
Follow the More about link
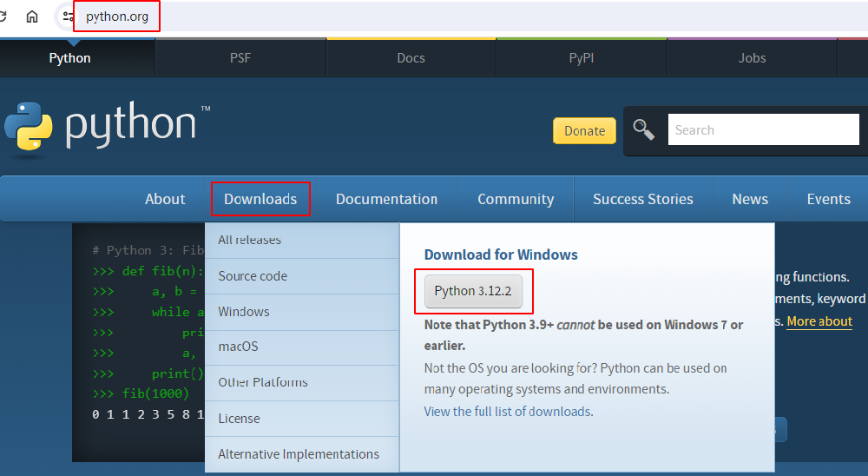click(x=819, y=321)
